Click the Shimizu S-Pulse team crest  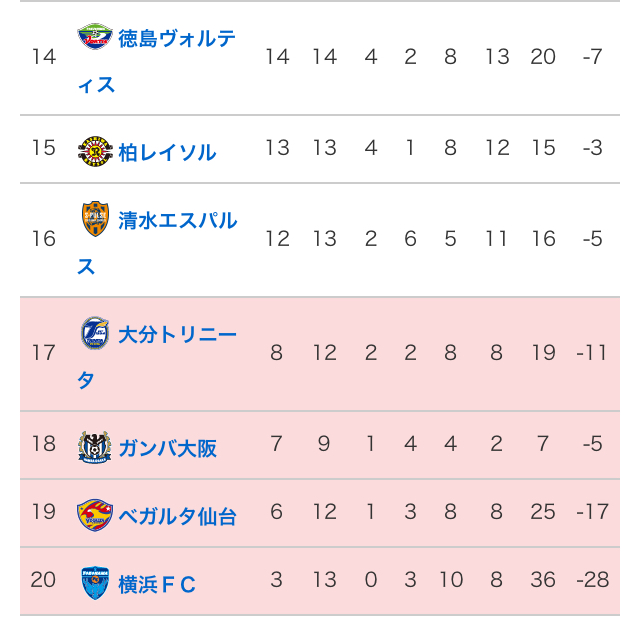[95, 219]
